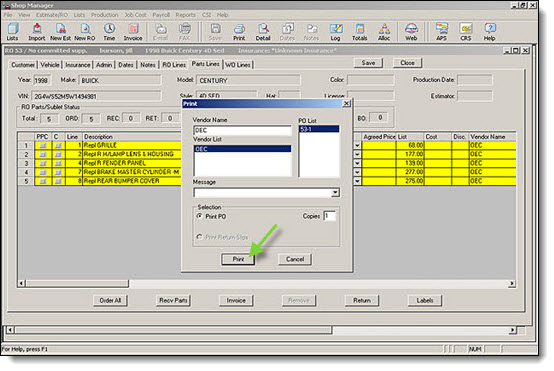
Task: Open the CRS toolbar icon
Action: click(466, 32)
